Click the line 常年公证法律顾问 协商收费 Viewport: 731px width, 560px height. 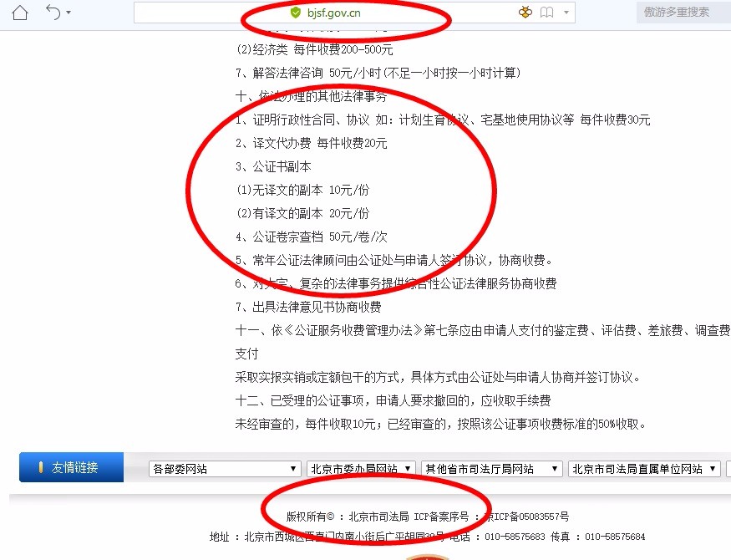[395, 260]
